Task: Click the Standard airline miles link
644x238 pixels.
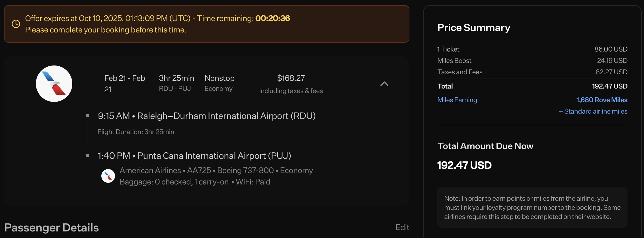Action: [593, 111]
